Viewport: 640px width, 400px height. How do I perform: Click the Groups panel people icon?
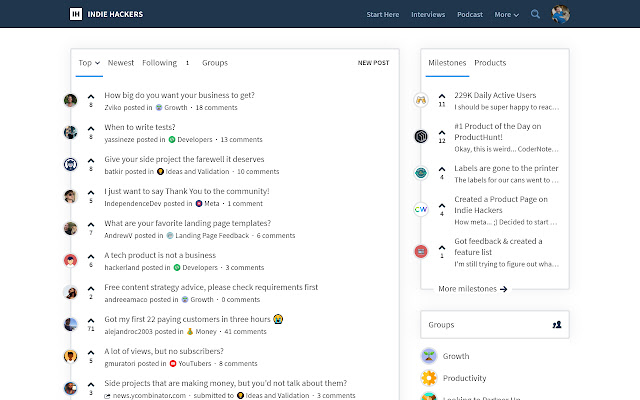(557, 325)
